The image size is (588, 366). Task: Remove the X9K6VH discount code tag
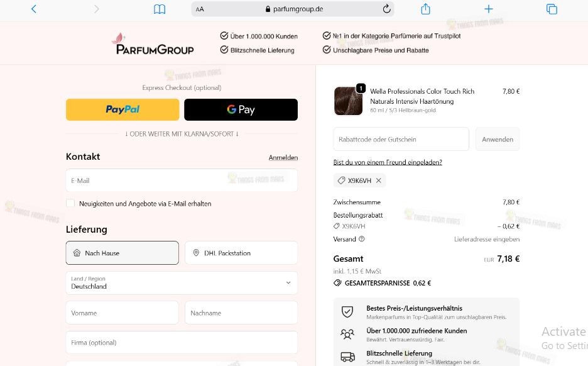click(x=379, y=180)
